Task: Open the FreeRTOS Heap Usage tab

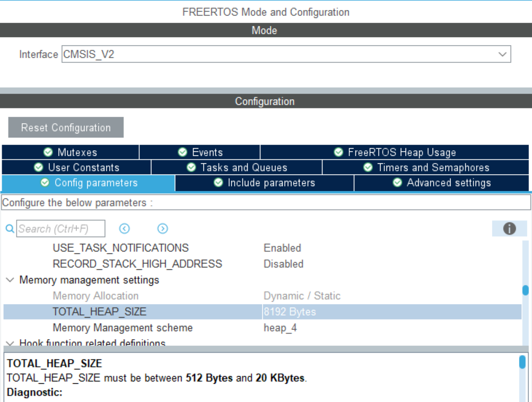Action: click(x=395, y=152)
